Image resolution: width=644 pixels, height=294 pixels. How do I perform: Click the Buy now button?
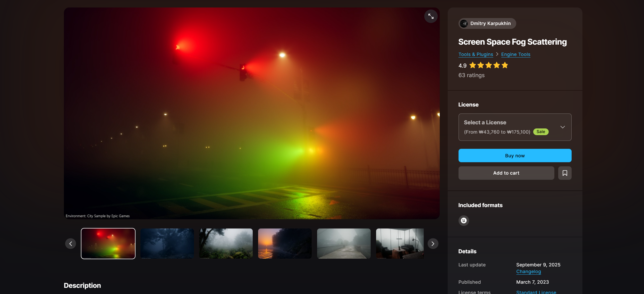514,156
